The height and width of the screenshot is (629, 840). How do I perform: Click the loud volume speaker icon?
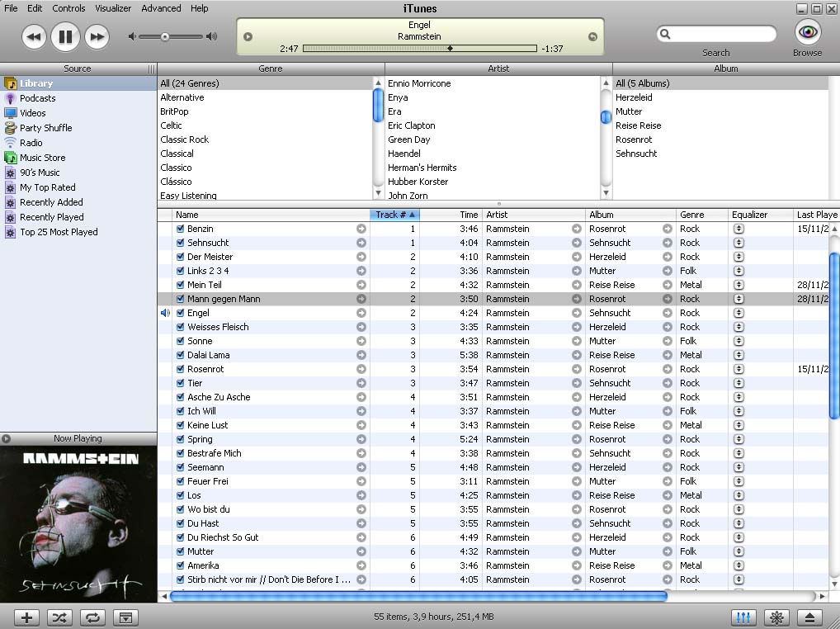point(212,36)
